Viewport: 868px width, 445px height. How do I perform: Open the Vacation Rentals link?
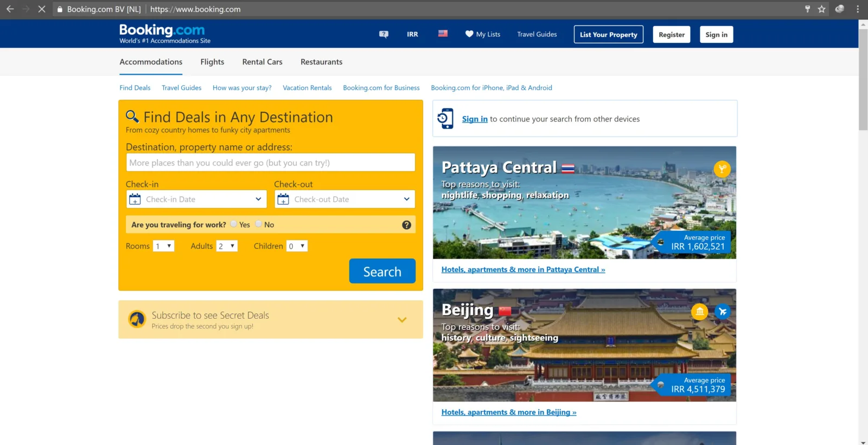tap(307, 88)
